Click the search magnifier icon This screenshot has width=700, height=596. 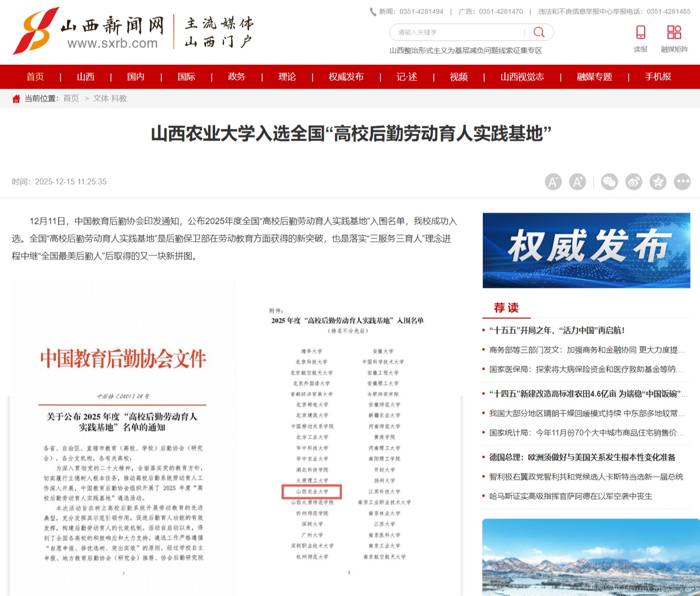point(539,32)
